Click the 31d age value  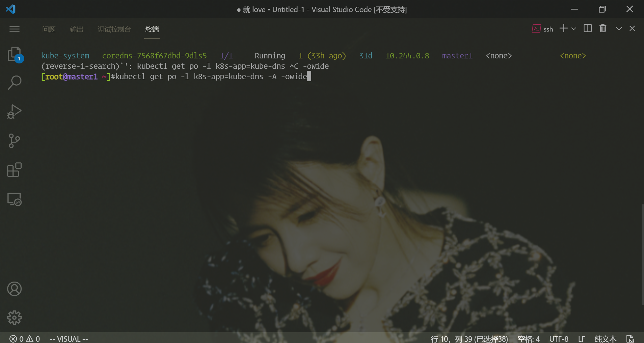point(366,56)
